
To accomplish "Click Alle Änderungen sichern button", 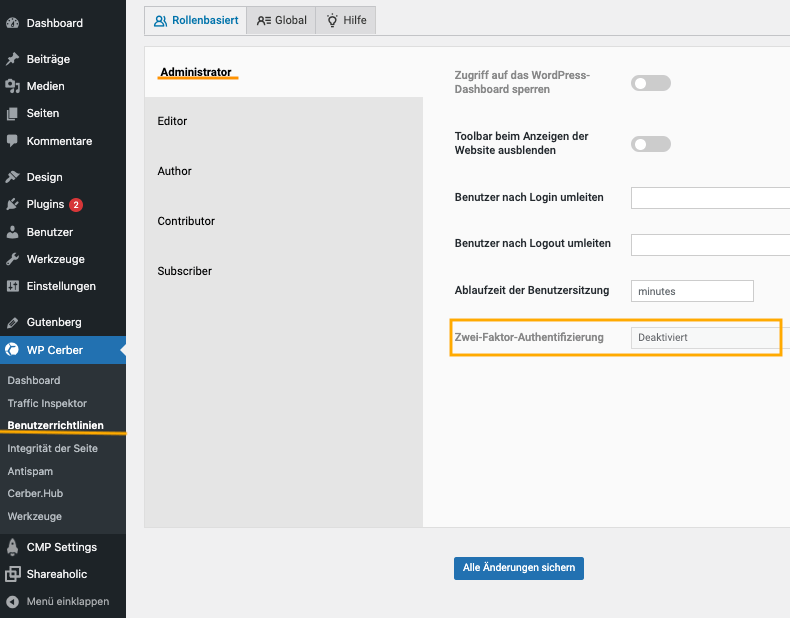I will click(x=519, y=568).
